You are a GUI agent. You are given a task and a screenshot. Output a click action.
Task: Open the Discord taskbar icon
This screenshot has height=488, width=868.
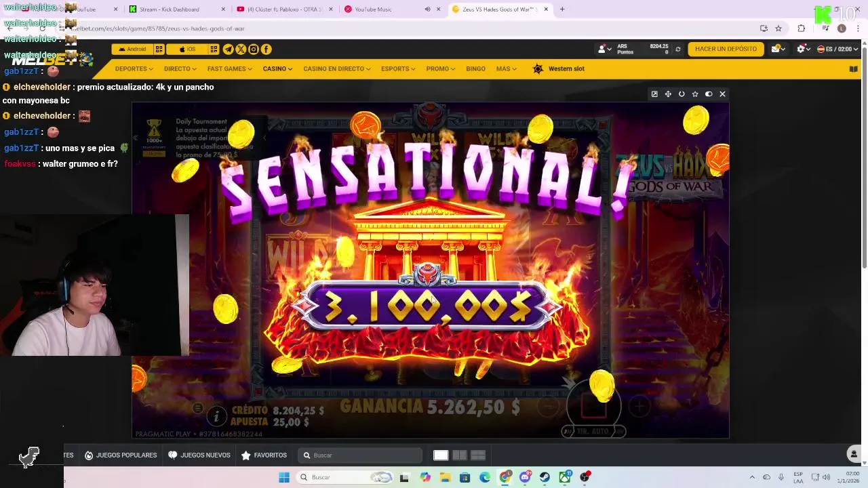pyautogui.click(x=525, y=477)
